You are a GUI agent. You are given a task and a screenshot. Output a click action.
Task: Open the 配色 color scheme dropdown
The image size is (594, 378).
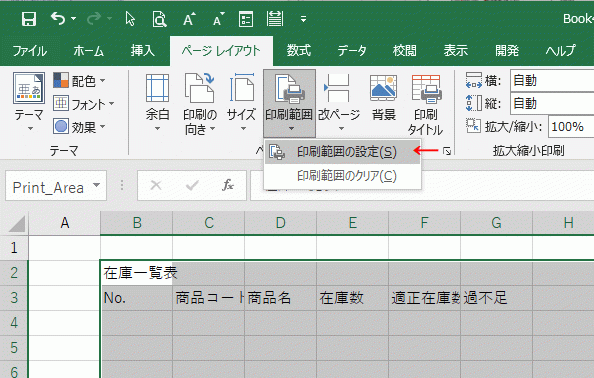tap(79, 81)
